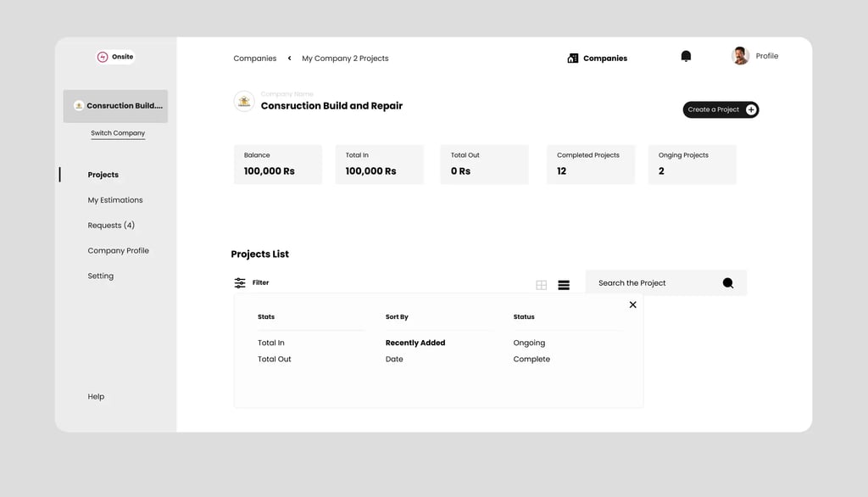Click the search magnifier icon
868x497 pixels.
point(728,283)
